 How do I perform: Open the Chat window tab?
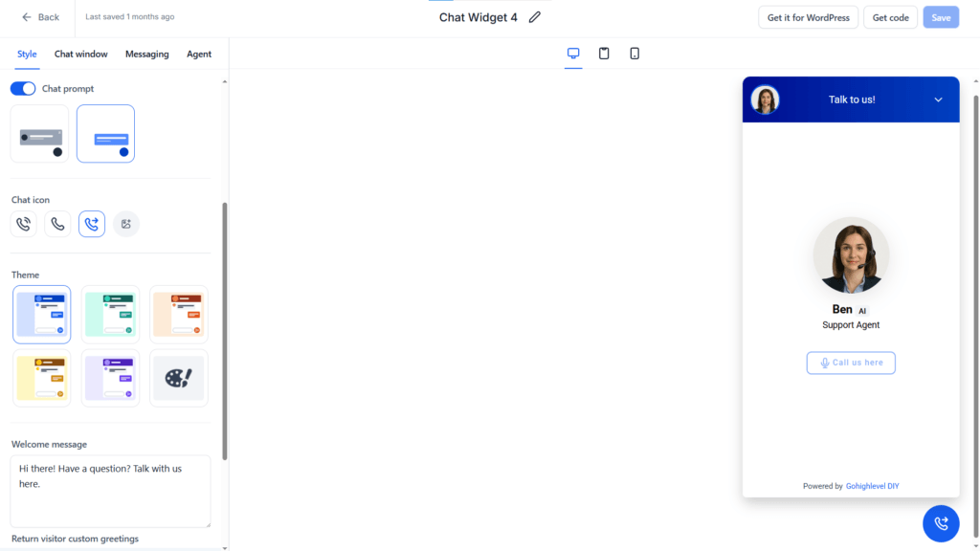(80, 54)
